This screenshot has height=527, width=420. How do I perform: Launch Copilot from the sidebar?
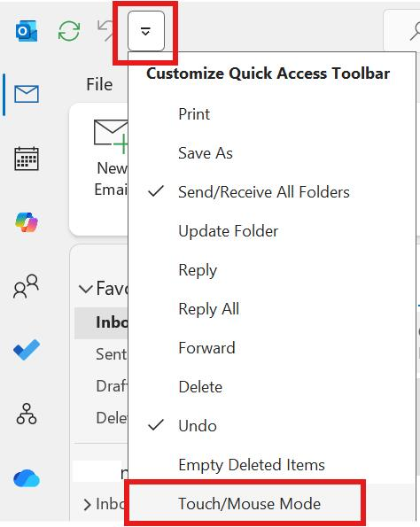coord(27,222)
